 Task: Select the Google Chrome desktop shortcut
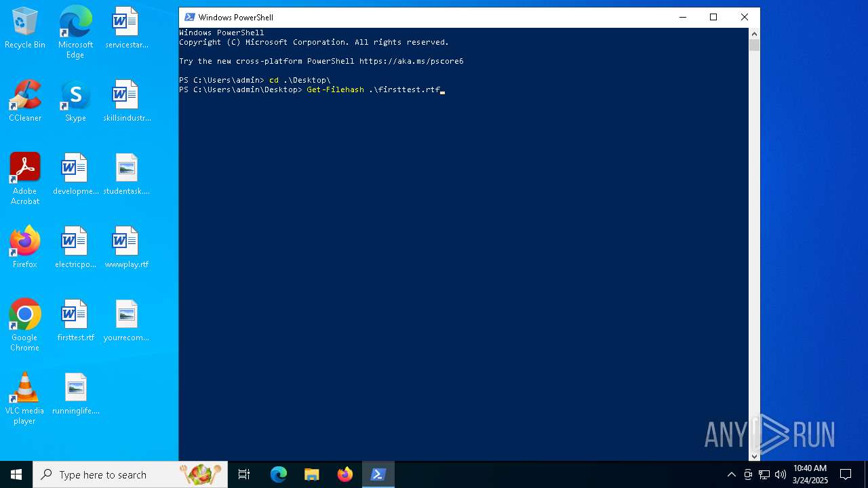click(x=25, y=325)
